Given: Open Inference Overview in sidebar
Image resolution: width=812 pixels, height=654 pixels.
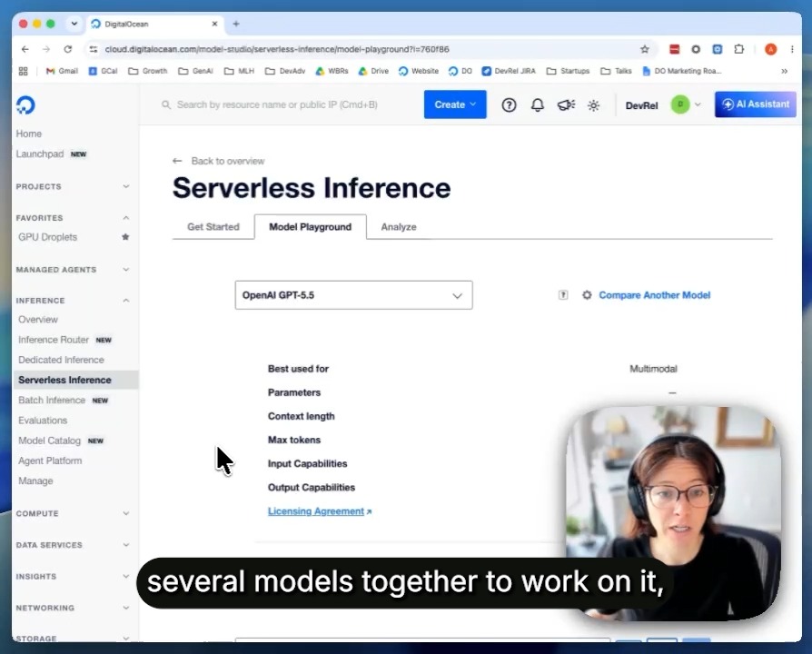Looking at the screenshot, I should click(x=38, y=320).
